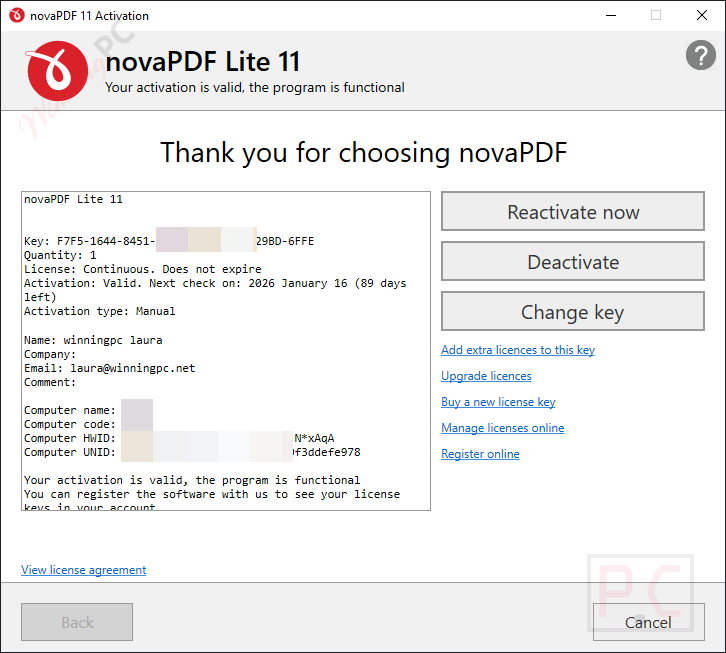
Task: View the license agreement
Action: [x=83, y=570]
